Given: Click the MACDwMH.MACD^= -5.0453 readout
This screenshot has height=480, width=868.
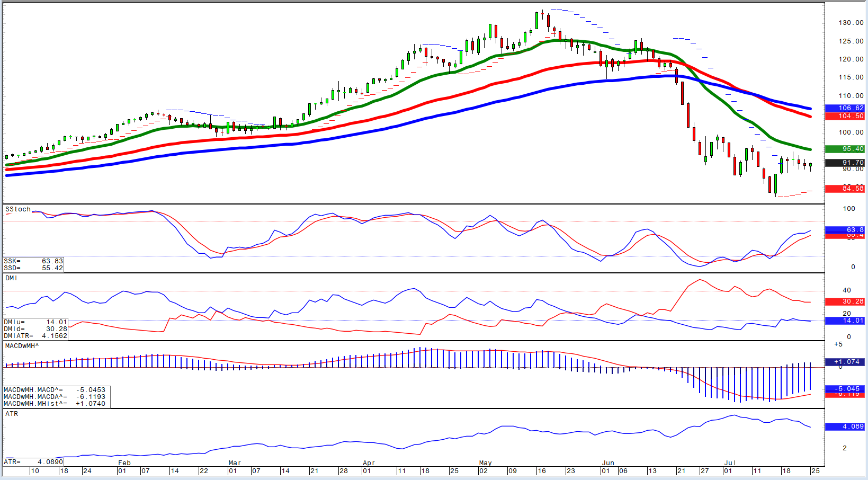Looking at the screenshot, I should [55, 390].
